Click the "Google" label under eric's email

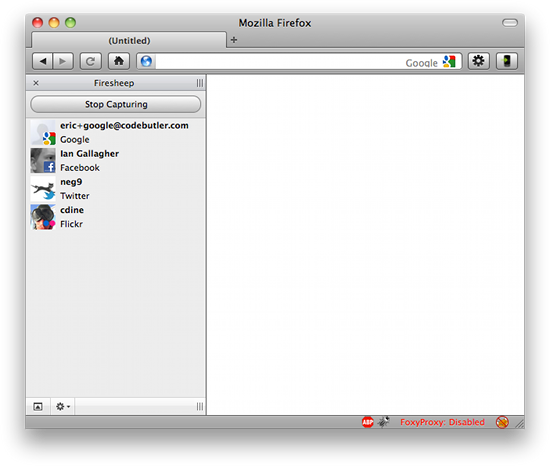tap(75, 140)
